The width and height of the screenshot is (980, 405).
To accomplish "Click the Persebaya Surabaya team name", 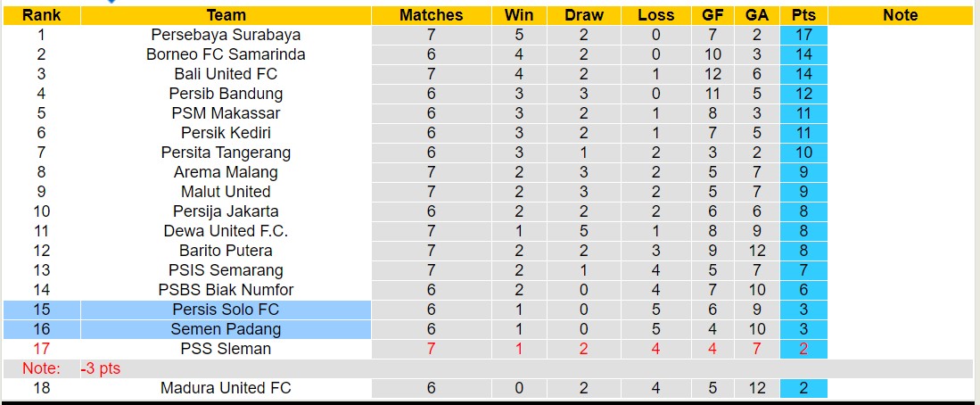I will (x=226, y=35).
